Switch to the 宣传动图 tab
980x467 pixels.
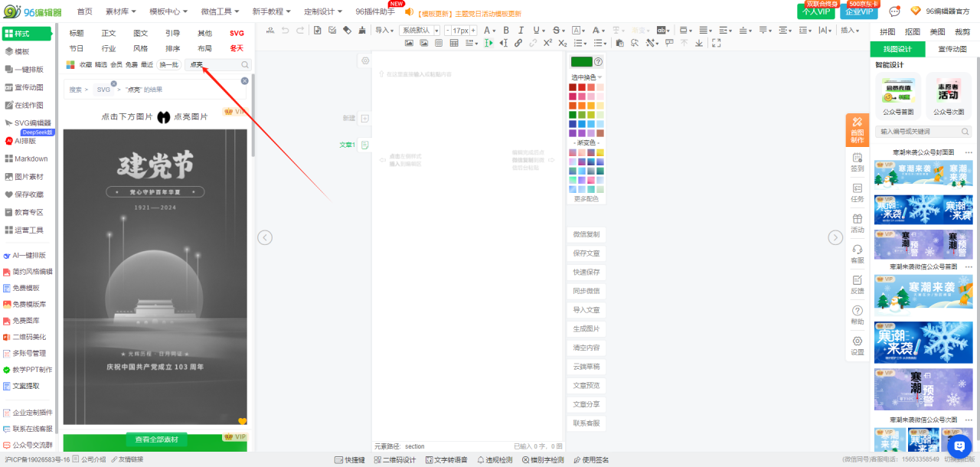952,49
